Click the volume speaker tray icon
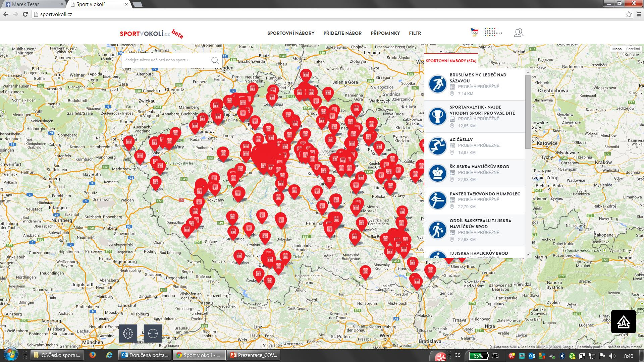 tap(612, 356)
